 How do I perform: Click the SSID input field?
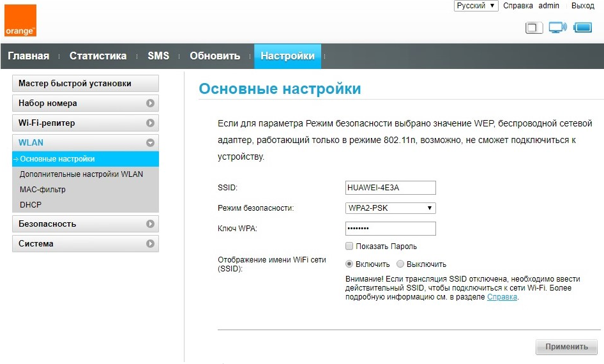click(390, 188)
